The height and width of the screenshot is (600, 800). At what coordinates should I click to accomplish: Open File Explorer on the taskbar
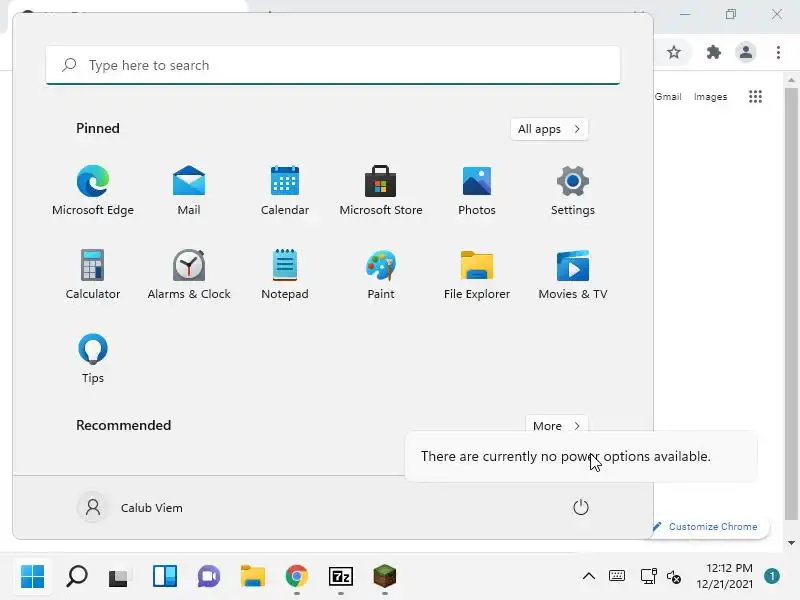(253, 577)
